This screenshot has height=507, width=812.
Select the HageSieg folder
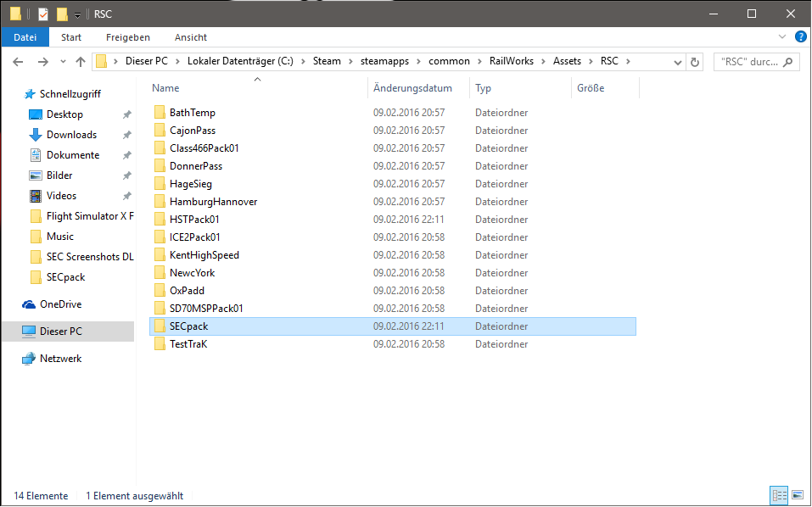coord(191,184)
